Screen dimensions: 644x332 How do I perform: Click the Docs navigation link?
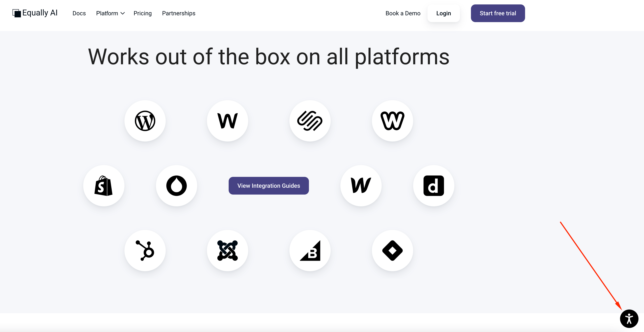click(79, 13)
